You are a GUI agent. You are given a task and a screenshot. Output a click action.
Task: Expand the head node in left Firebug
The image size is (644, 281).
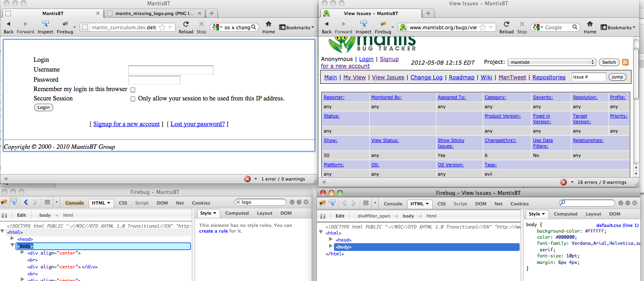point(13,239)
